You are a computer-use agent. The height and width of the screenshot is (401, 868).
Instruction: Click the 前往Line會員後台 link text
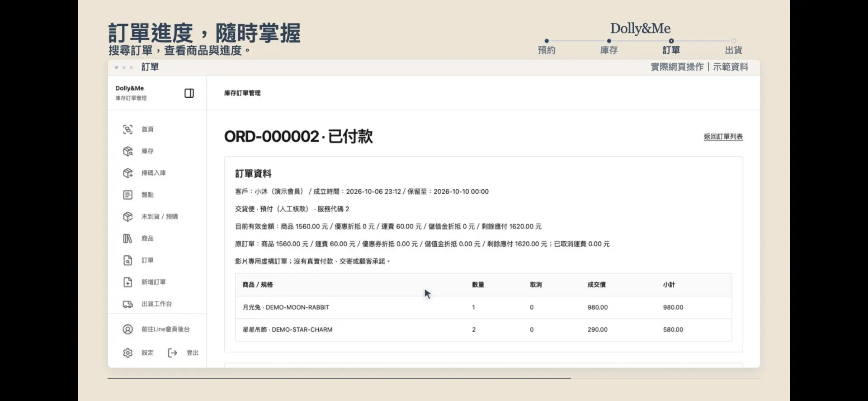click(165, 329)
